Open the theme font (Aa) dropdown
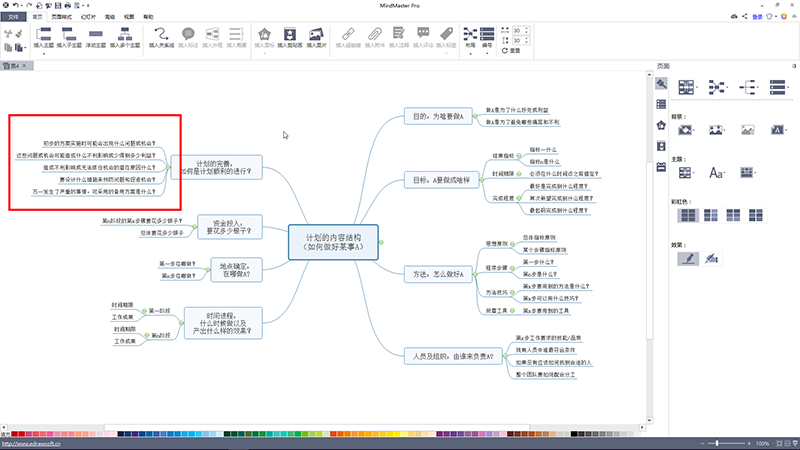This screenshot has height=450, width=800. (x=718, y=172)
